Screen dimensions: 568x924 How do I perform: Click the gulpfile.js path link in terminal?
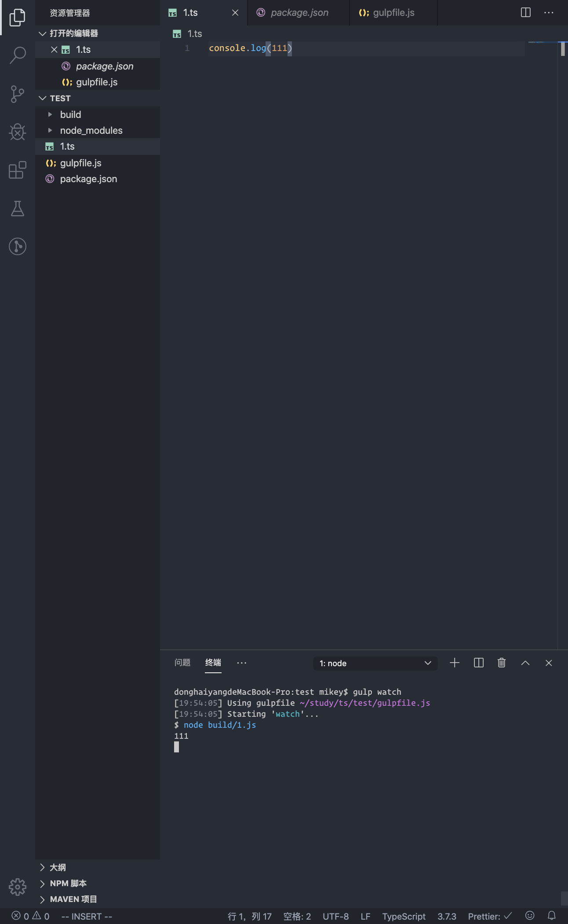(x=365, y=703)
